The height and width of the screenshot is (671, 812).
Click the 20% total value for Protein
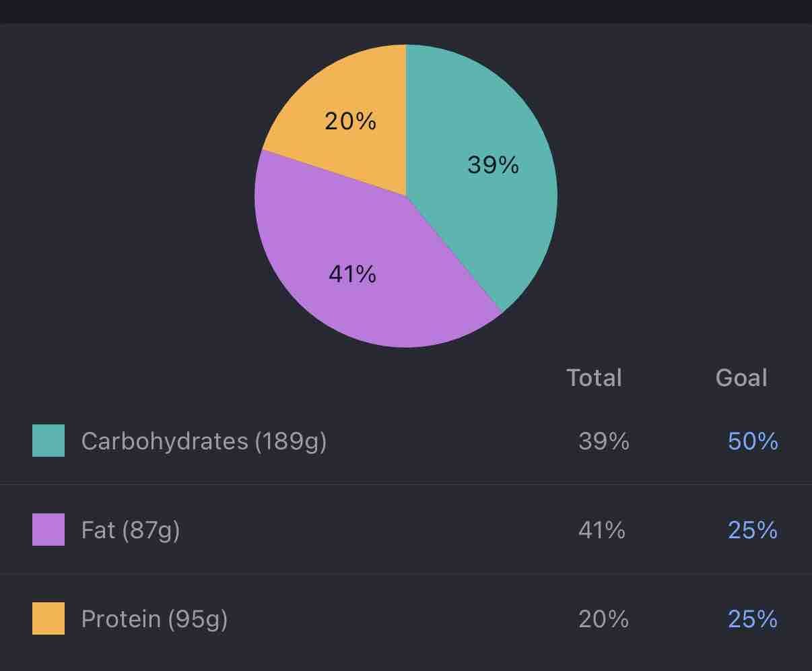603,619
